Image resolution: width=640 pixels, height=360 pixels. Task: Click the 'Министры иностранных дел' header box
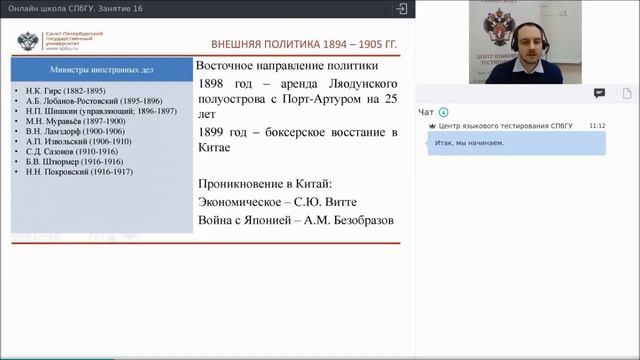coord(102,69)
